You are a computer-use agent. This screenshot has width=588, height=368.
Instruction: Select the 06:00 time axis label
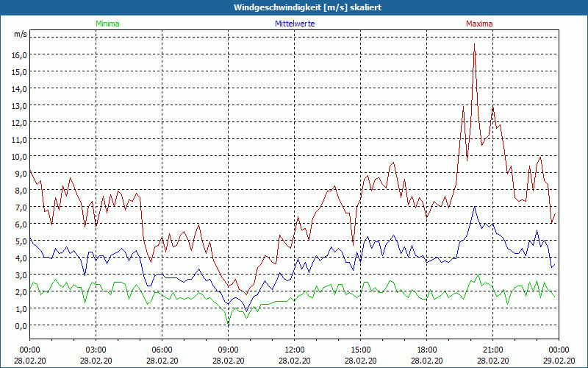(162, 350)
